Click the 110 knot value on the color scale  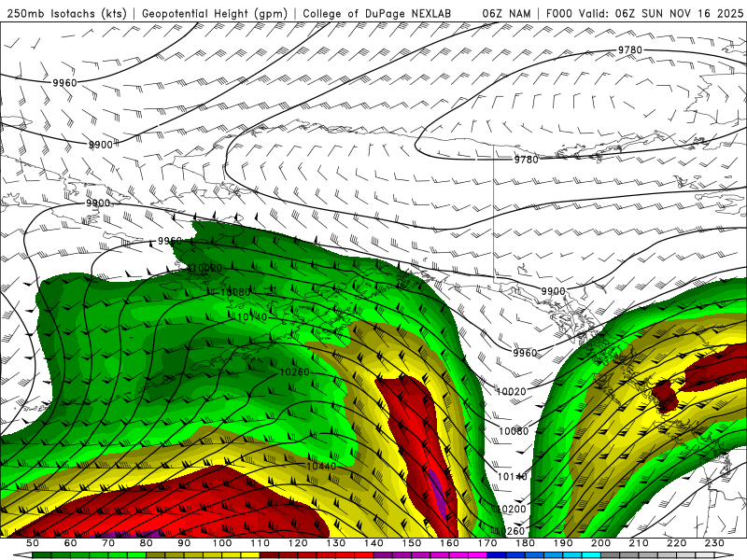261,543
